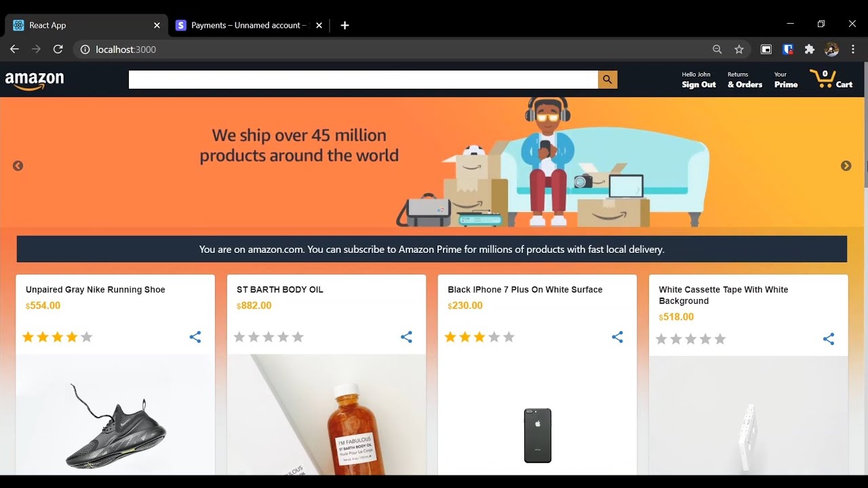Click the $882.00 price

tap(254, 306)
